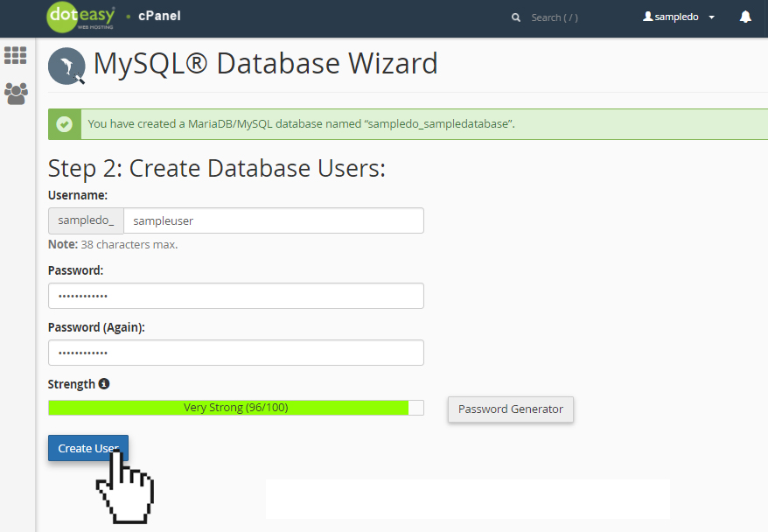Image resolution: width=768 pixels, height=532 pixels.
Task: Click the Strength info tooltip icon
Action: tap(105, 382)
